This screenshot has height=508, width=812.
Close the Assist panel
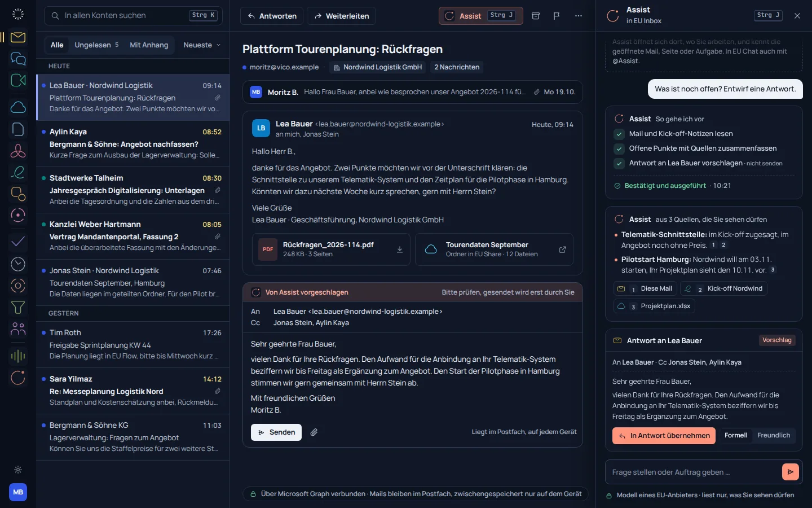(x=797, y=16)
